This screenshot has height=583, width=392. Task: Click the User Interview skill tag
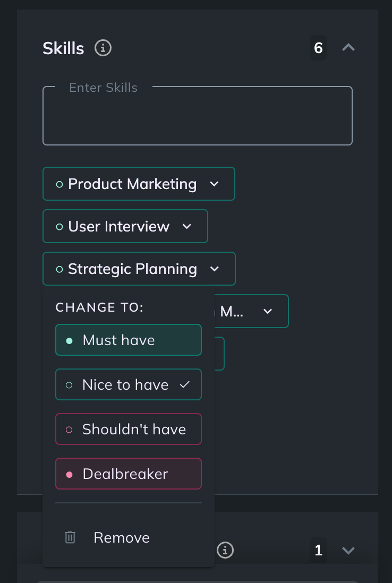125,226
